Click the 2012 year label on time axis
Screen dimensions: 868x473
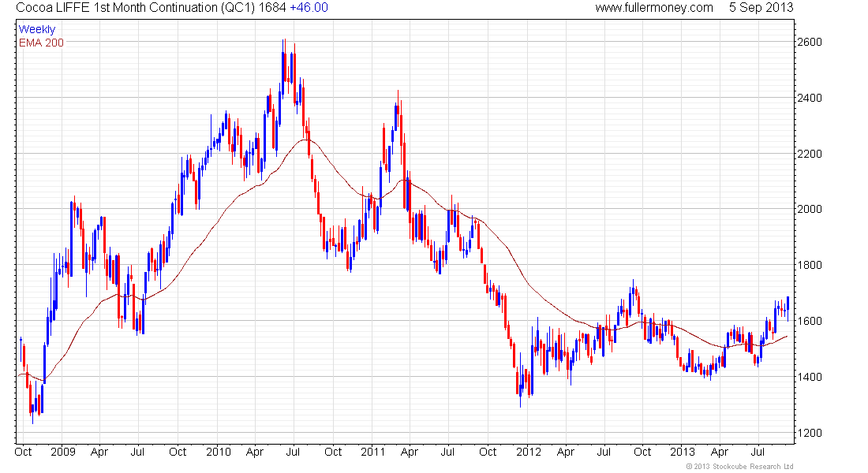pyautogui.click(x=529, y=452)
